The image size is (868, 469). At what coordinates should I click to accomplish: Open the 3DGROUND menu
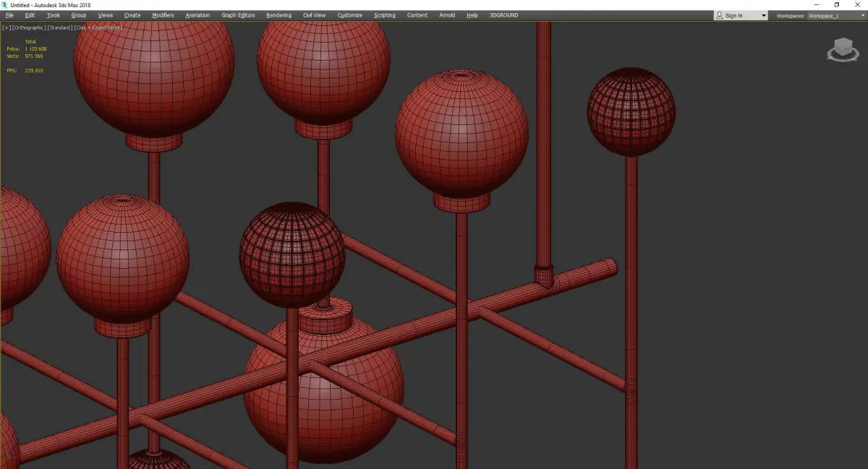(x=503, y=15)
